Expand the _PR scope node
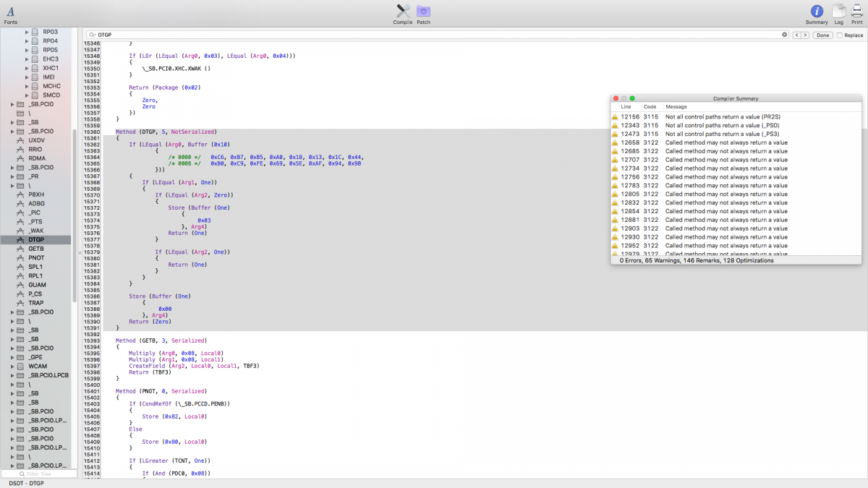The height and width of the screenshot is (488, 868). 12,176
